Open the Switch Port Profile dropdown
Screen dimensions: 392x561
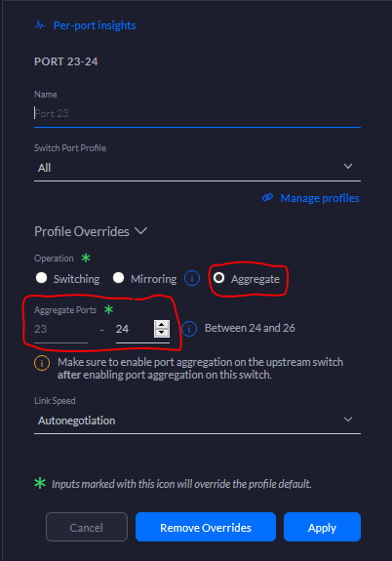click(x=197, y=168)
